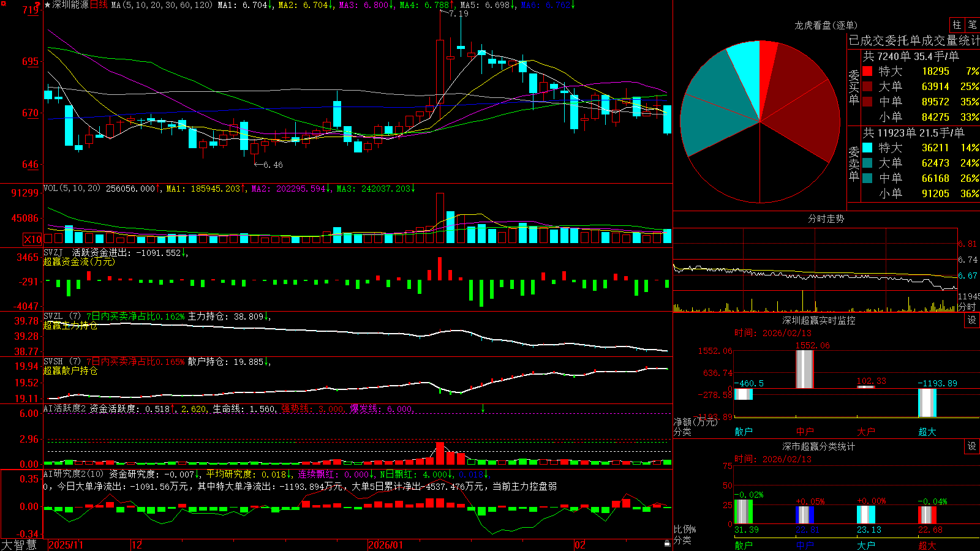Viewport: 980px width, 551px height.
Task: Click the cyan 大户 23.13 ratio bar
Action: click(865, 515)
